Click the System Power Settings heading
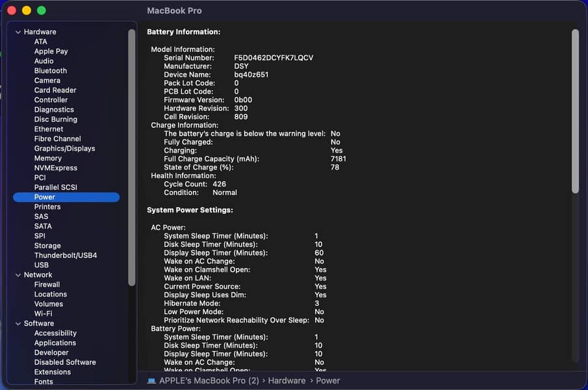Image resolution: width=588 pixels, height=390 pixels. coord(190,211)
